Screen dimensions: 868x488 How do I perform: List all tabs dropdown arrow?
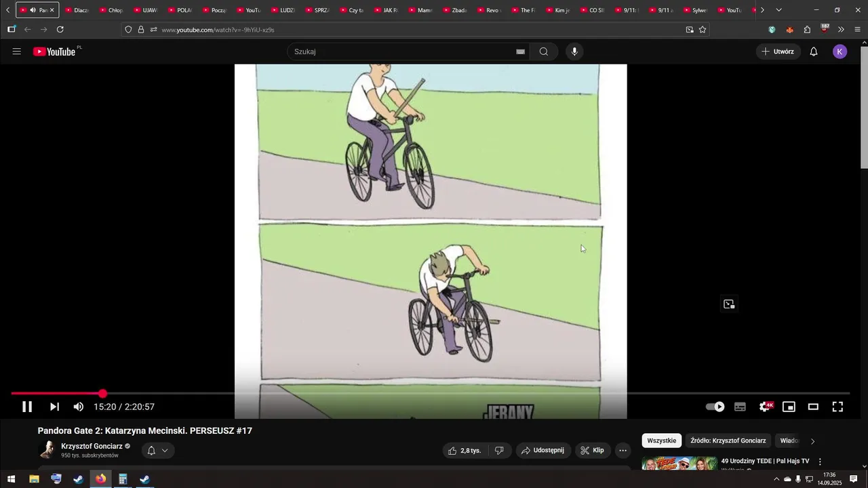[778, 10]
